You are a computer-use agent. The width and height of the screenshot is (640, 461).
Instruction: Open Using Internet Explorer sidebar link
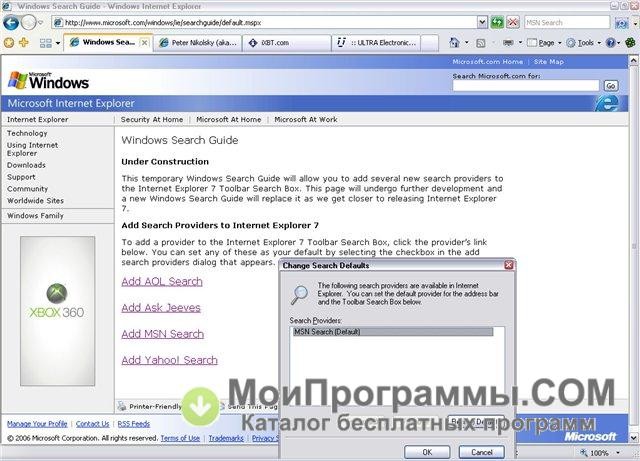[x=32, y=149]
